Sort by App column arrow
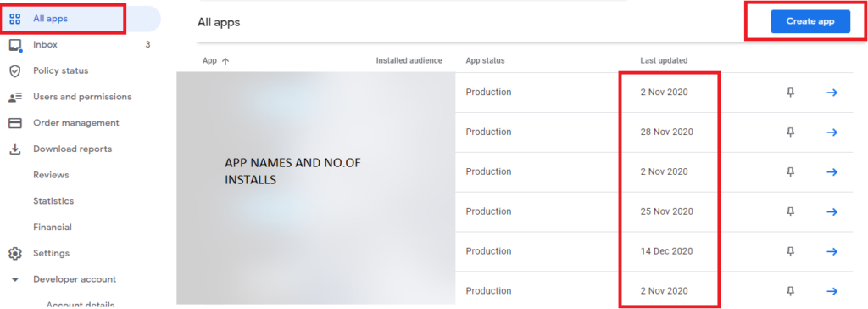Image resolution: width=868 pixels, height=309 pixels. coord(225,62)
